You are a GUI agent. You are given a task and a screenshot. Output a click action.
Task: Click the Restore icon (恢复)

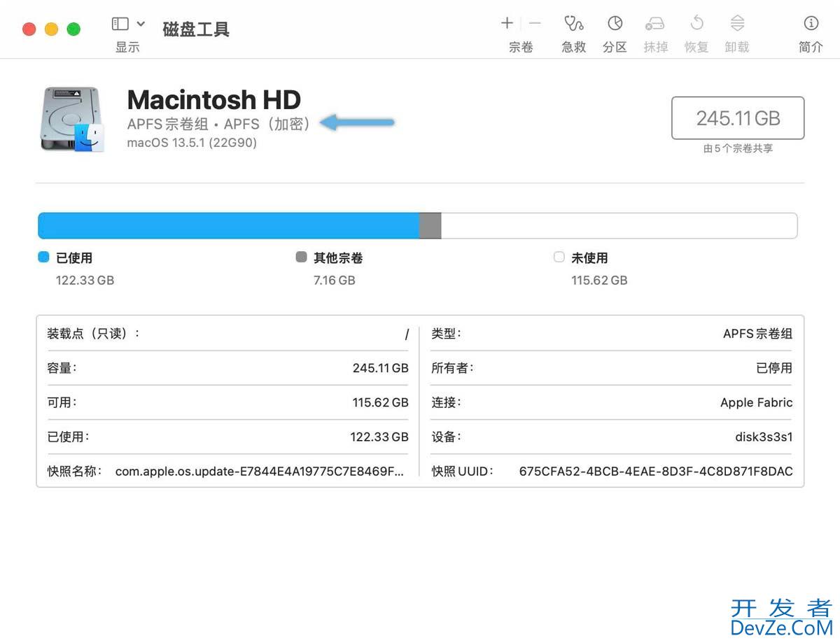pos(696,24)
